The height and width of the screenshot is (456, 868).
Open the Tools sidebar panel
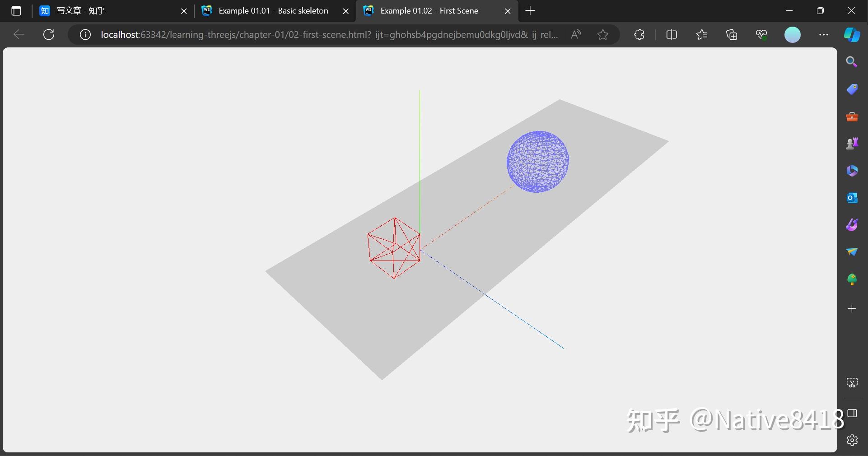pos(852,116)
